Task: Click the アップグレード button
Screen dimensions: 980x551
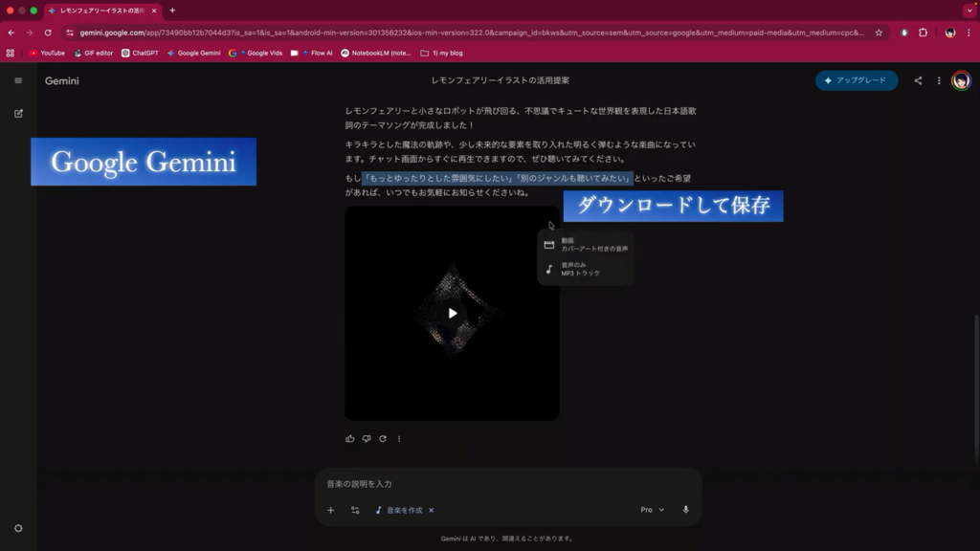Action: [857, 80]
